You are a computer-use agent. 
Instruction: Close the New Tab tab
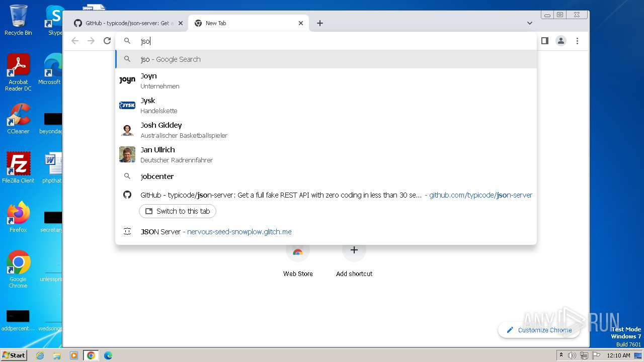click(301, 23)
